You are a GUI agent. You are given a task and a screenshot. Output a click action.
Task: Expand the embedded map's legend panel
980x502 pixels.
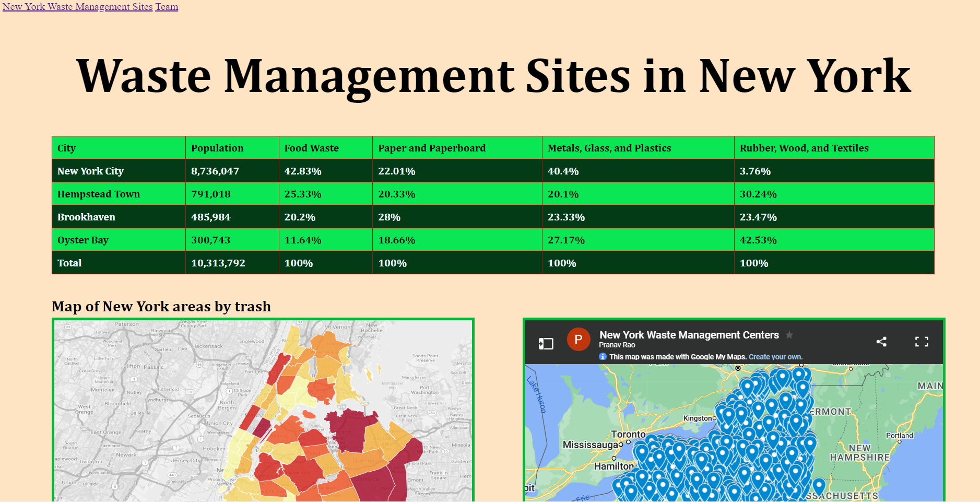(x=546, y=342)
